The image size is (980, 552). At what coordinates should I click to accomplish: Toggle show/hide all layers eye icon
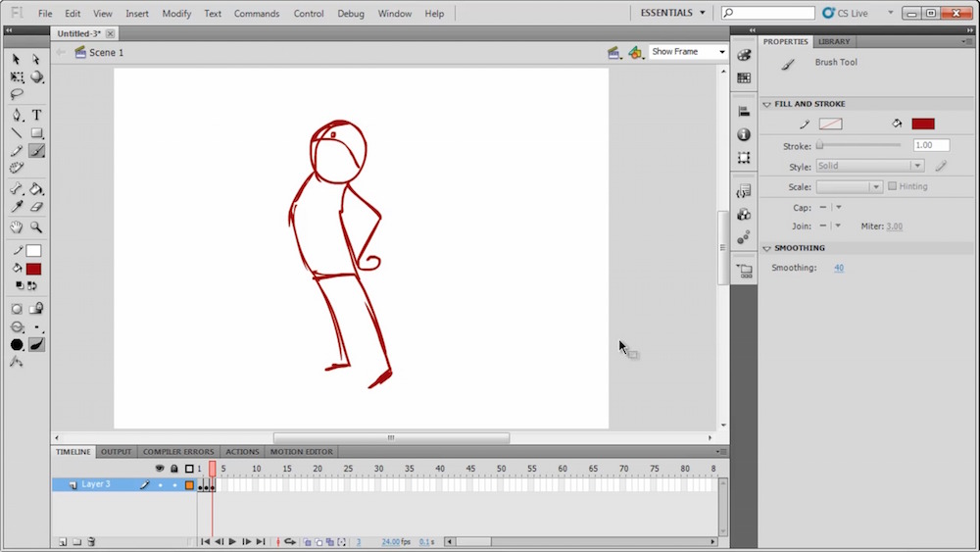160,469
